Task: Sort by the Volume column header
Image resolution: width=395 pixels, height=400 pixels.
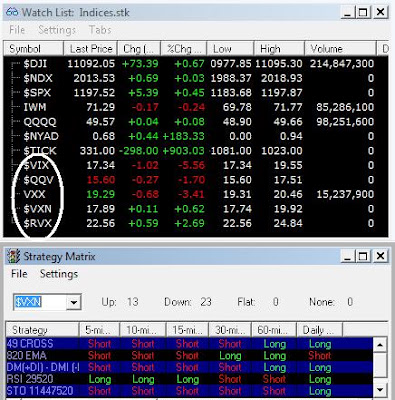Action: pyautogui.click(x=340, y=49)
